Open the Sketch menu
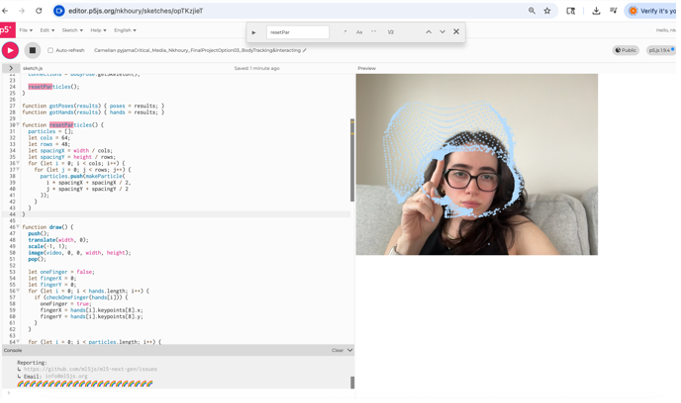This screenshot has height=403, width=681. 72,30
